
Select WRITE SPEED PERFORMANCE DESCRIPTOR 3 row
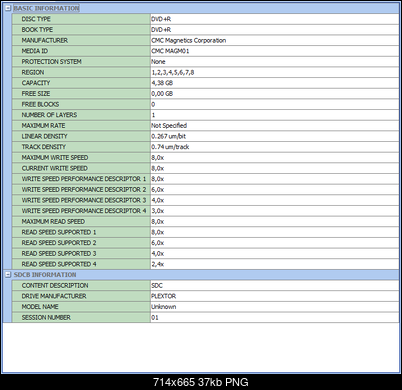[205, 200]
